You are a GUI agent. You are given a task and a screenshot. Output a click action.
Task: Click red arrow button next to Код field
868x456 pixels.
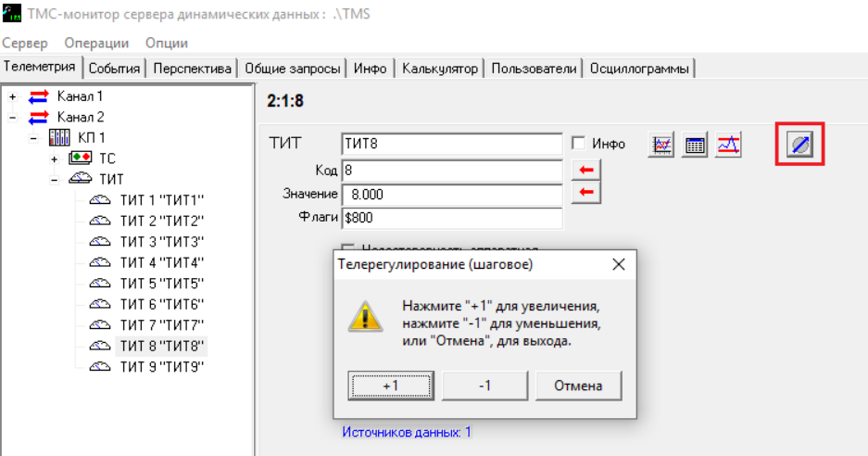pos(588,170)
